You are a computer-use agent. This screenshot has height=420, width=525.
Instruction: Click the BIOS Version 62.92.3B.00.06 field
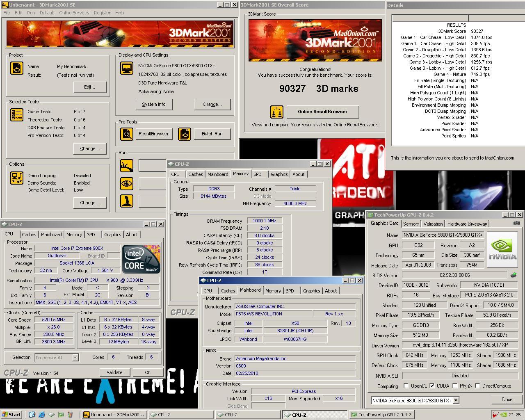[454, 275]
